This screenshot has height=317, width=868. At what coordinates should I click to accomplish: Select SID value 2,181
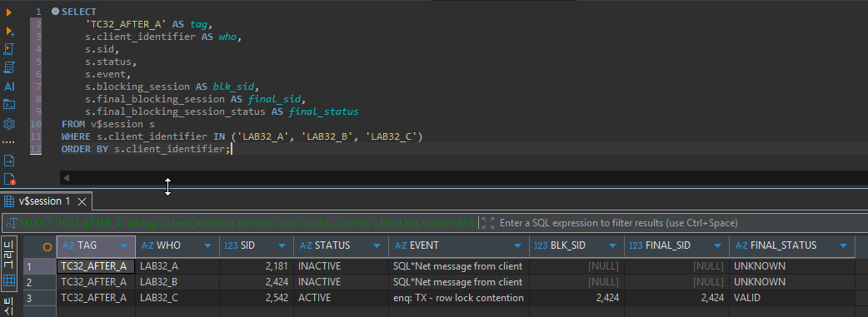point(257,266)
